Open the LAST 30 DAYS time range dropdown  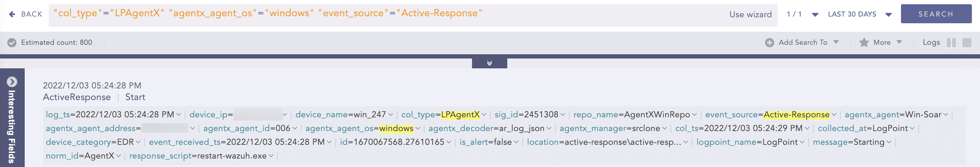(x=888, y=14)
